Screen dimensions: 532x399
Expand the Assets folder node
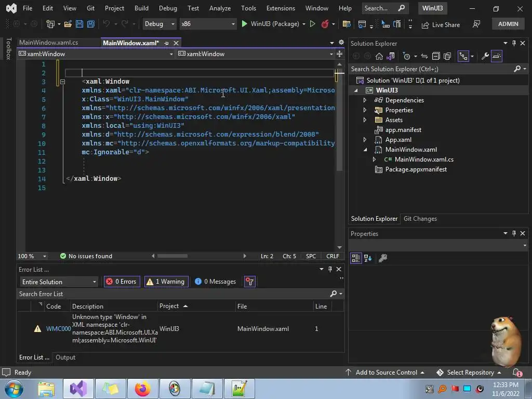[x=365, y=120]
